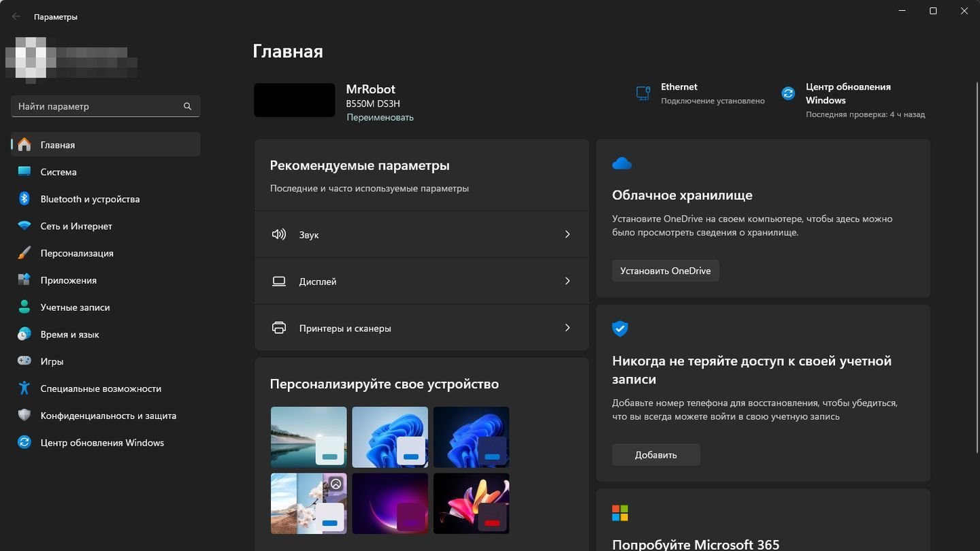Click the speaker icon in the Звук row
Viewport: 980px width, 551px height.
click(x=279, y=234)
